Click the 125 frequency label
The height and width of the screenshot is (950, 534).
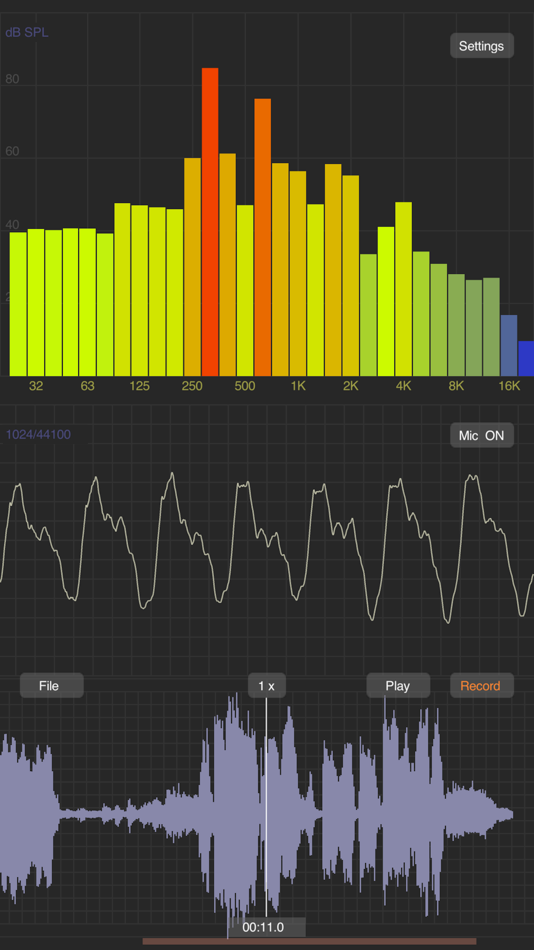click(139, 386)
